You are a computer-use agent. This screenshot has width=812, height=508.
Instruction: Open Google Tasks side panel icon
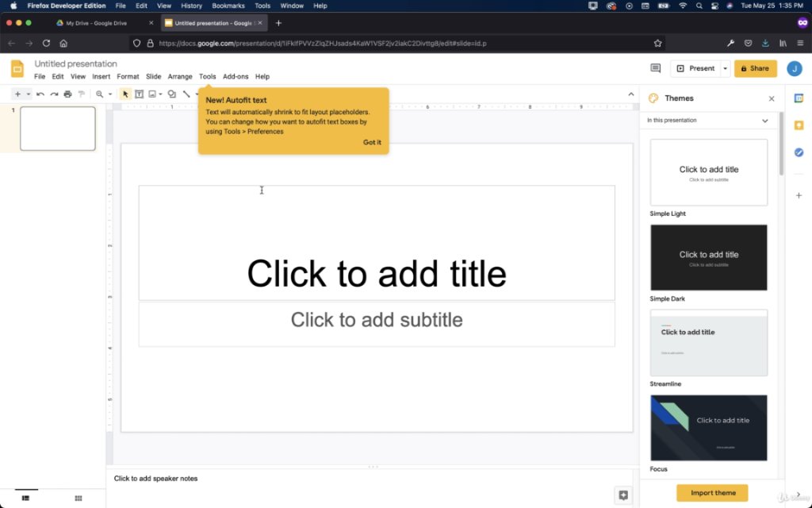(799, 152)
